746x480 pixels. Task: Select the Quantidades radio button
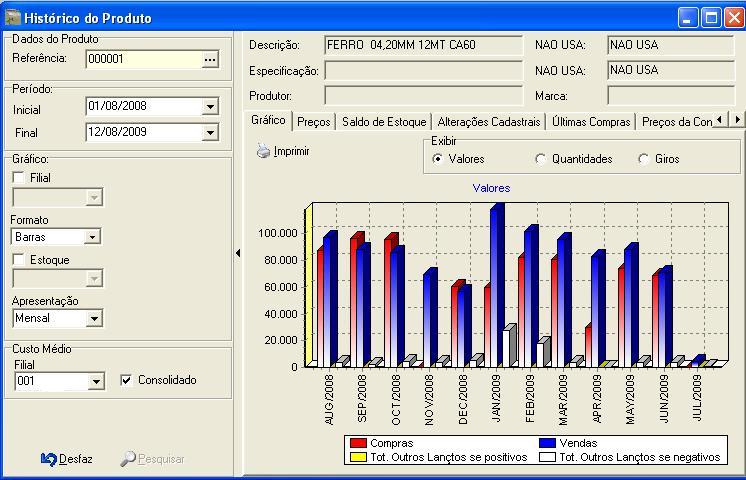[x=540, y=159]
